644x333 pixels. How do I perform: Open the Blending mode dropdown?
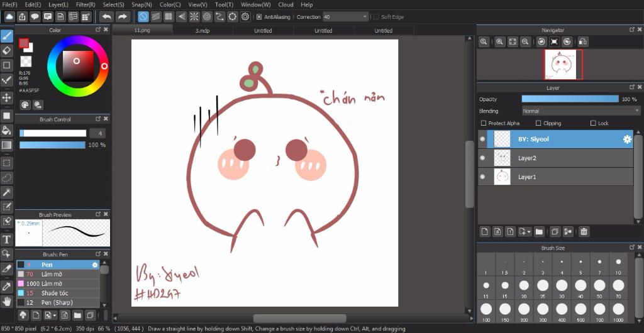click(581, 111)
